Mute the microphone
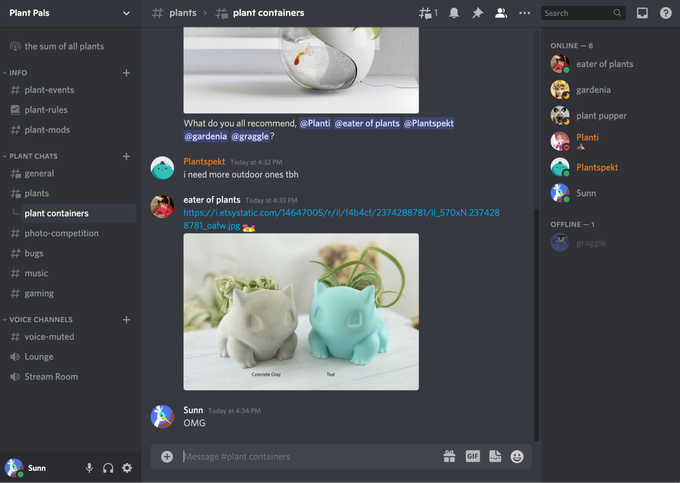Image resolution: width=680 pixels, height=483 pixels. pos(89,468)
